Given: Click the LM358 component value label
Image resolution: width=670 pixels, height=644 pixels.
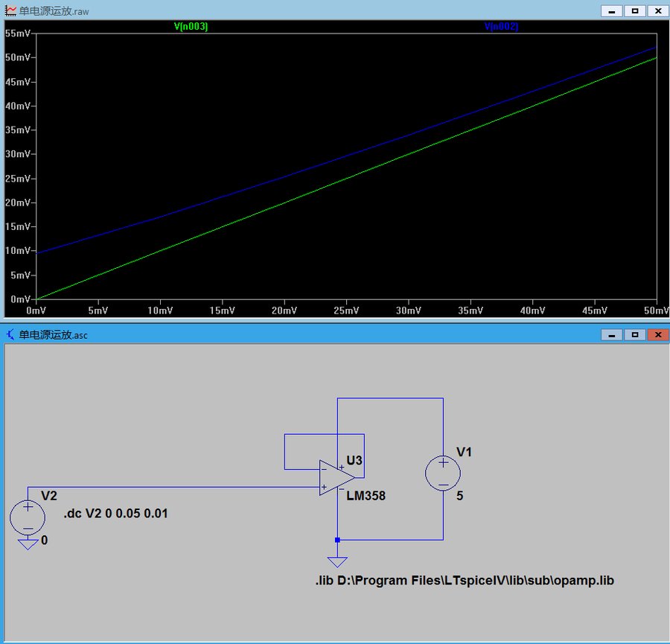Looking at the screenshot, I should [366, 496].
